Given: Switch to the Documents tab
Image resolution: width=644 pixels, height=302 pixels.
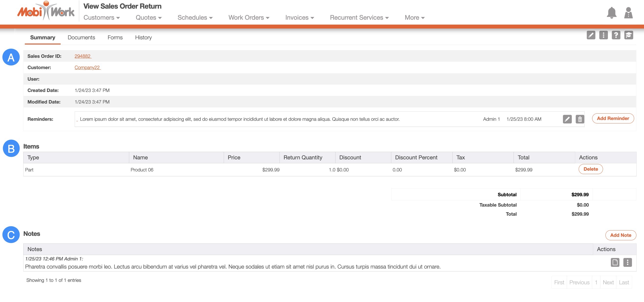Looking at the screenshot, I should click(x=81, y=37).
